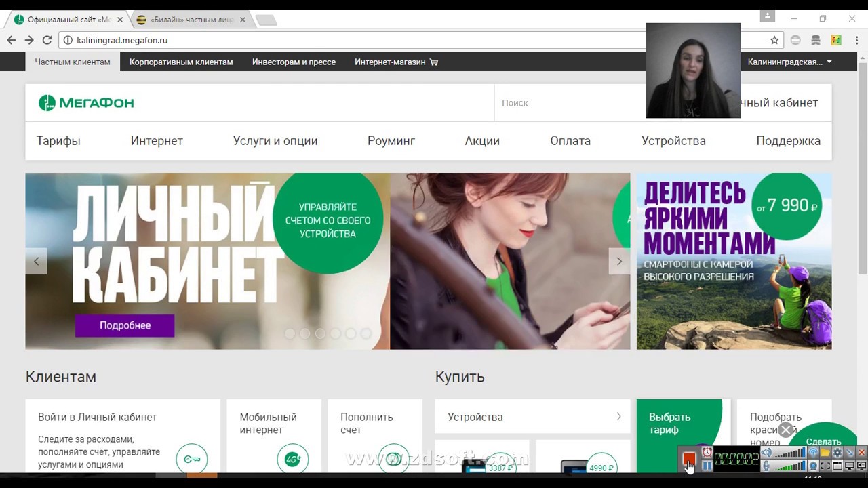The height and width of the screenshot is (488, 868).
Task: Close the Билайн browser tab
Action: pos(242,20)
